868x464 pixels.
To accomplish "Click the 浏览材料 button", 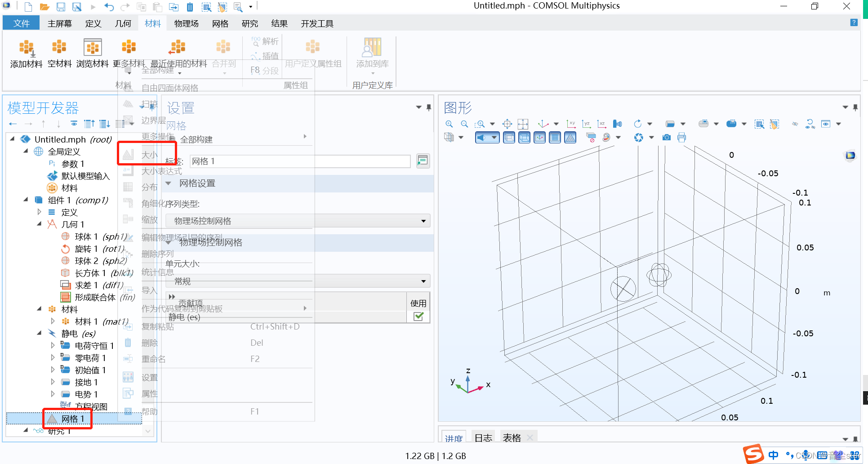I will [x=93, y=54].
